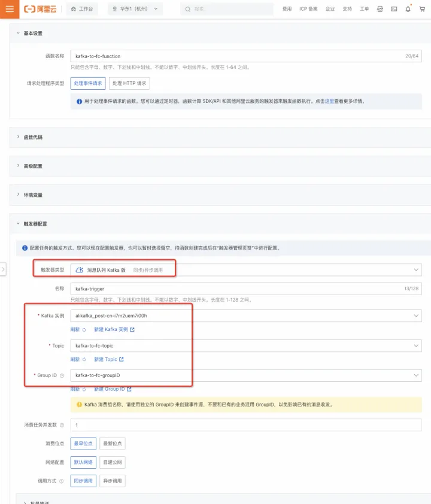Open the hamburger navigation menu

(10, 9)
